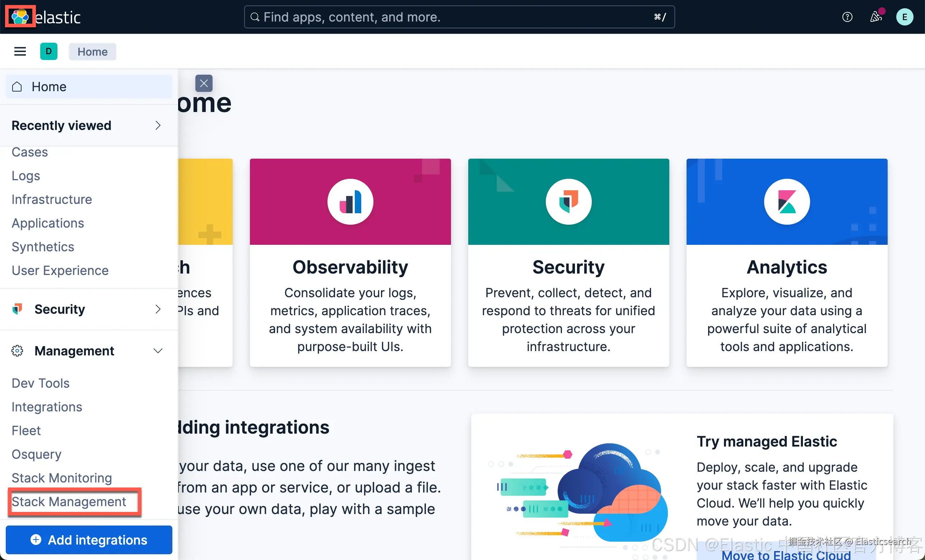Open Stack Management in sidebar
925x560 pixels.
(x=69, y=502)
